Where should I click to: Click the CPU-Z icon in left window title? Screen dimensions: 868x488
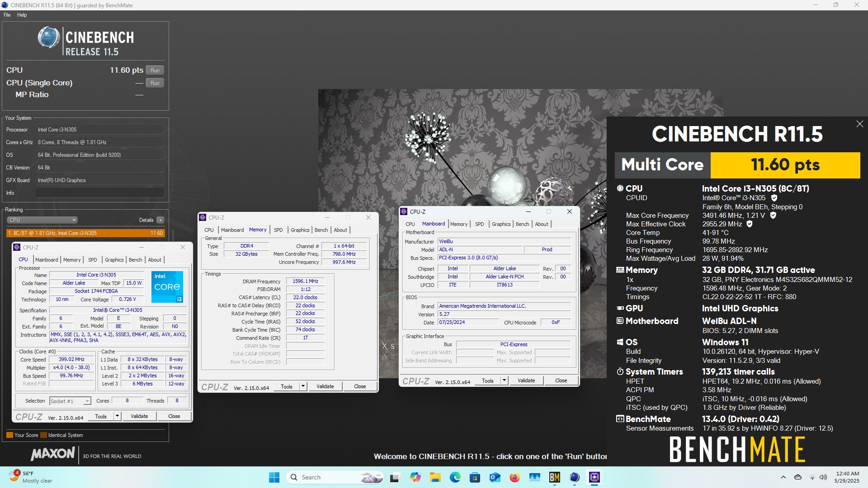point(17,248)
